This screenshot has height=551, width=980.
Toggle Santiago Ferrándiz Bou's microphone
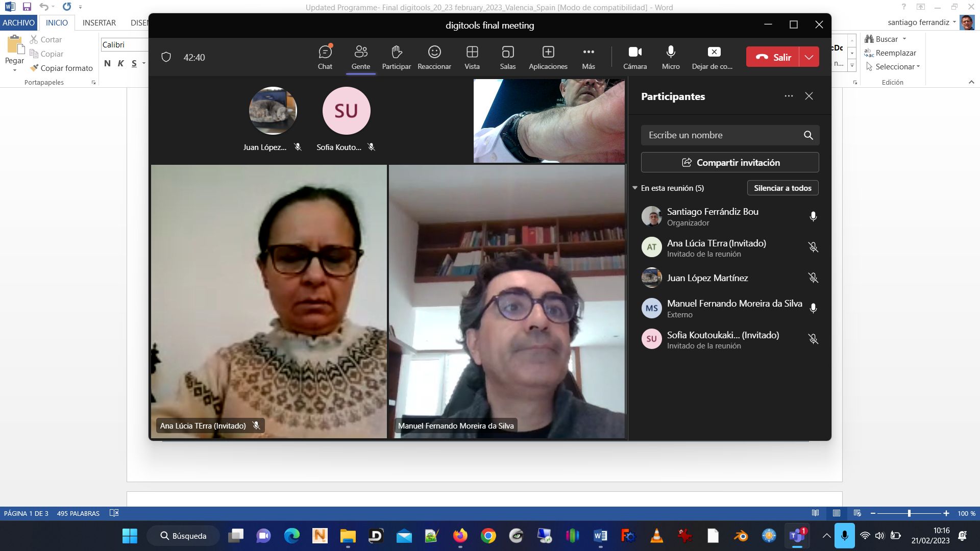(813, 216)
